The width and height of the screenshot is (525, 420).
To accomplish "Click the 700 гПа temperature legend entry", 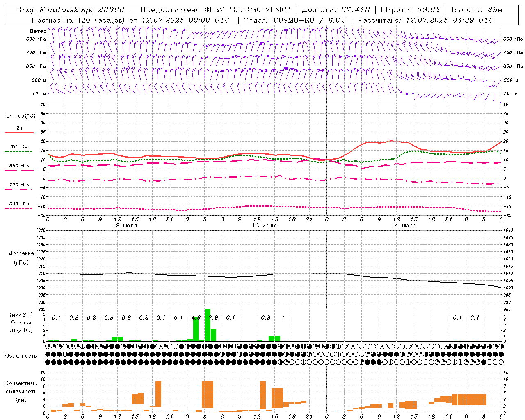I will (19, 185).
